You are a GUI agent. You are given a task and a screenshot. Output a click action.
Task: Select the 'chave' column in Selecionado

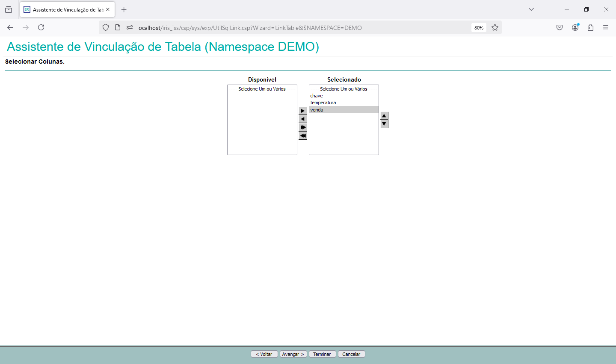[x=317, y=96]
